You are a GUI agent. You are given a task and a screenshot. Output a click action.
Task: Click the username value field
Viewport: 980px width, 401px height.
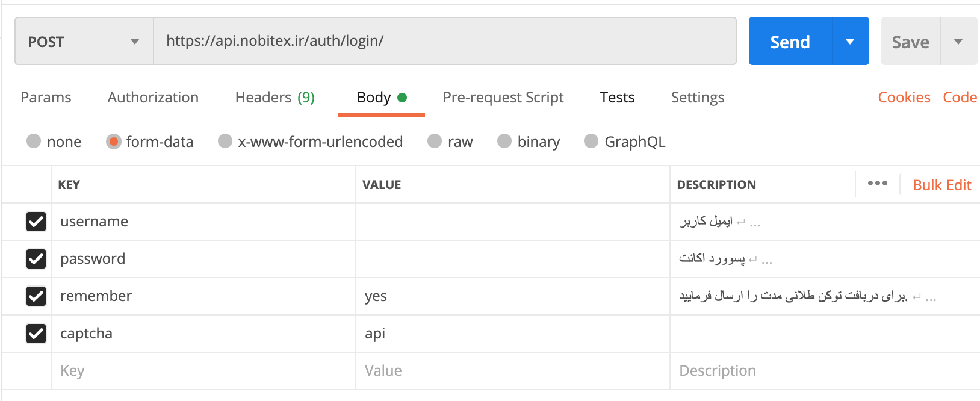coord(512,222)
